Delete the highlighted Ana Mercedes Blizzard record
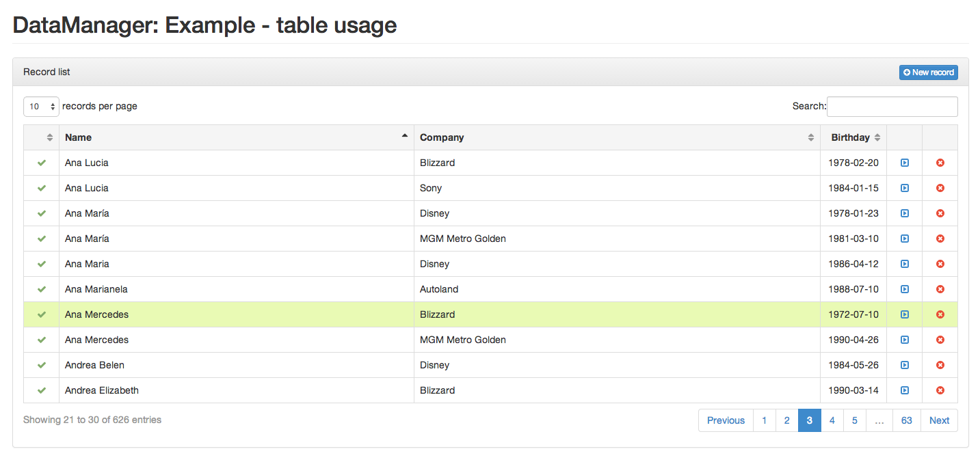Viewport: 980px width, 460px height. (x=940, y=314)
